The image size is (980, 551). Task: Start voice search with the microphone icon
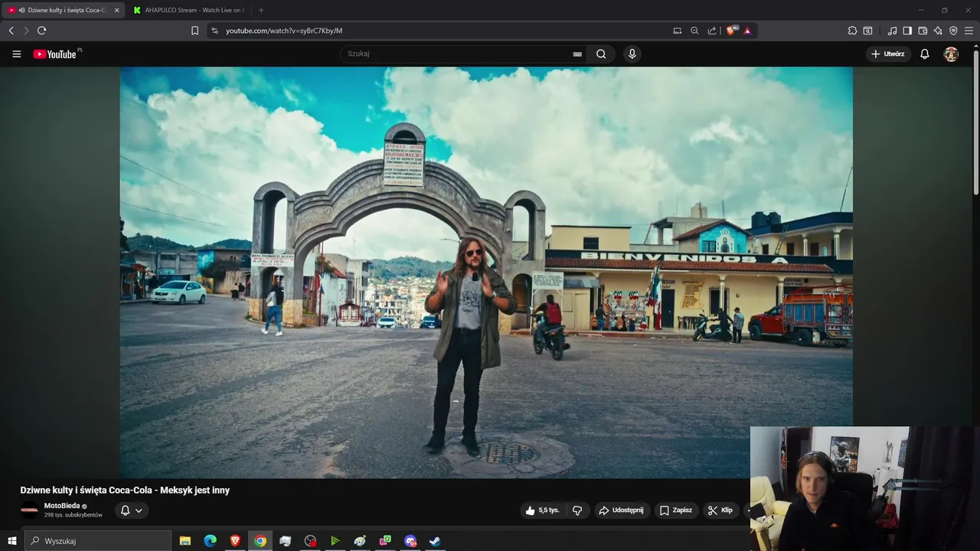tap(632, 54)
